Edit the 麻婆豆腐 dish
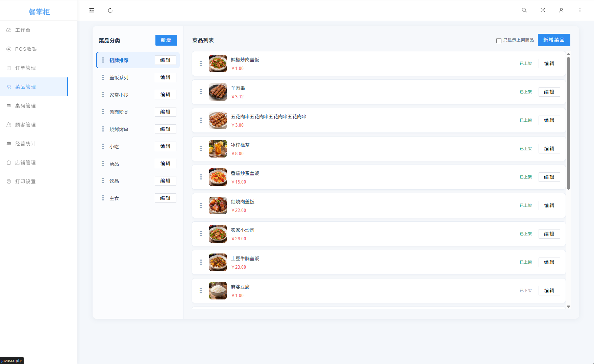 point(549,291)
